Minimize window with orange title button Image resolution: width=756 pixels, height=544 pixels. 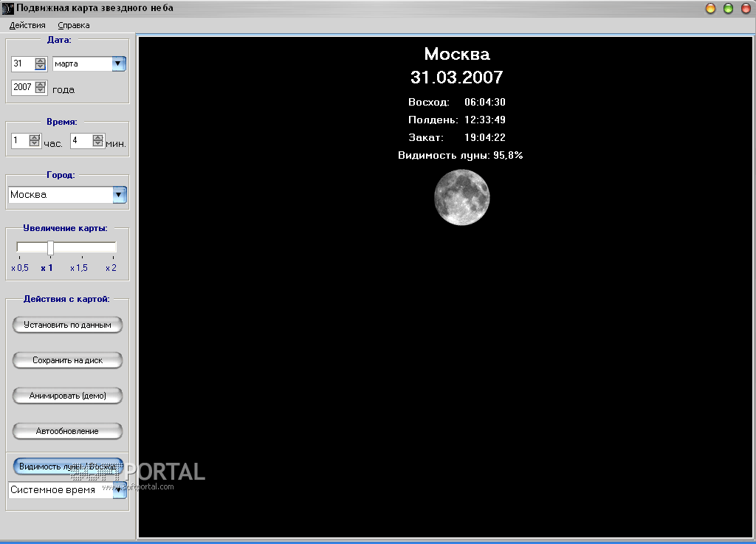point(710,8)
